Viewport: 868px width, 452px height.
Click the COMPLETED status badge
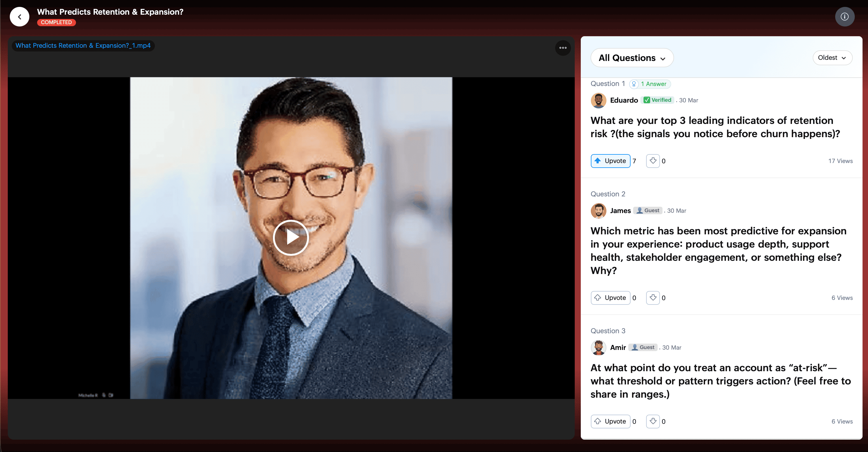(56, 22)
